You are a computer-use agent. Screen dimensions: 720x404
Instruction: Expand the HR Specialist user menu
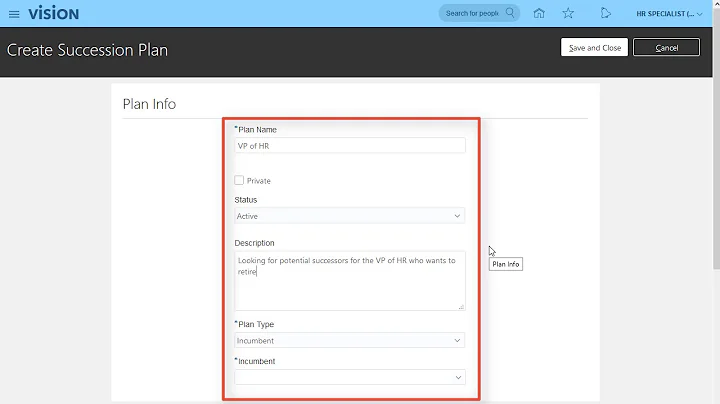(669, 14)
